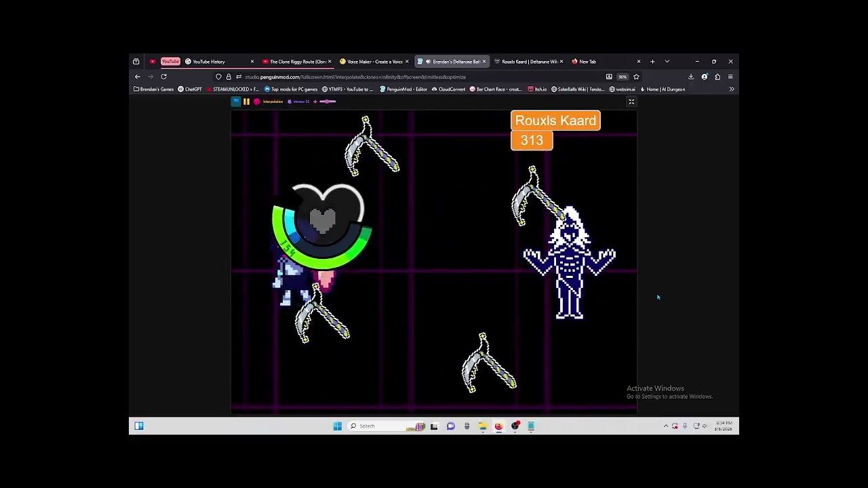868x488 pixels.
Task: Open reader view icon in address bar
Action: [x=609, y=77]
